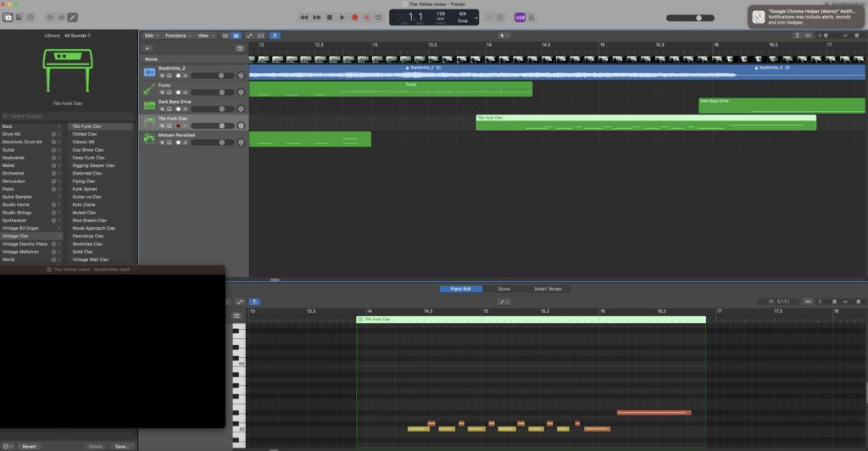
Task: Start recording with the solid red Record button
Action: [355, 17]
